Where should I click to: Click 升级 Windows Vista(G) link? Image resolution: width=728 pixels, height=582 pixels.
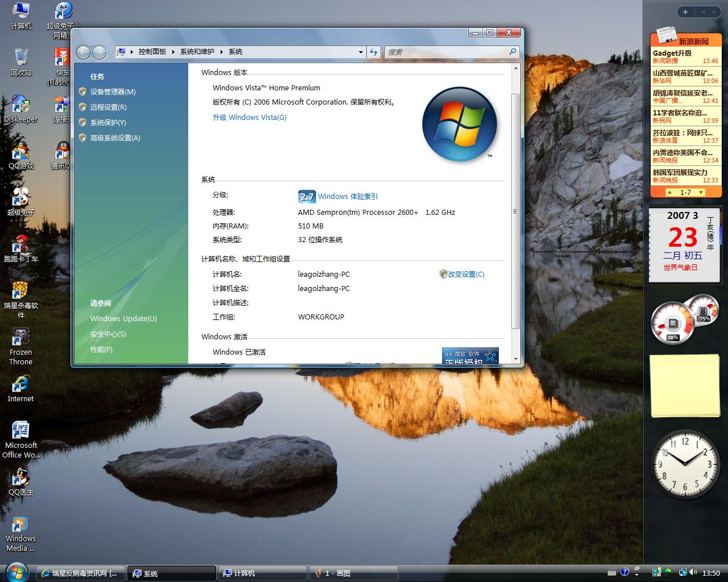click(x=249, y=117)
